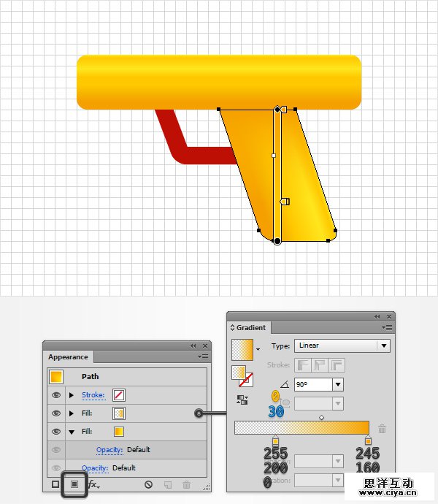Click the Path row label in Appearance panel
This screenshot has height=504, width=438.
(90, 377)
